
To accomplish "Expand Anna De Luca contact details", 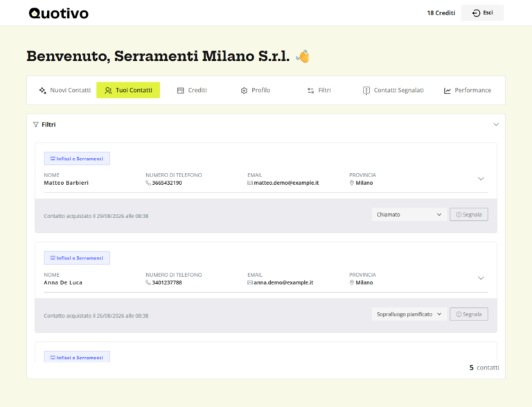I will (481, 278).
